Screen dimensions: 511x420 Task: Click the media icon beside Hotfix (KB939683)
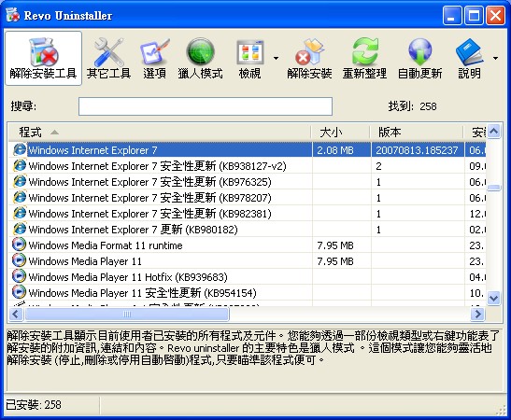click(19, 276)
